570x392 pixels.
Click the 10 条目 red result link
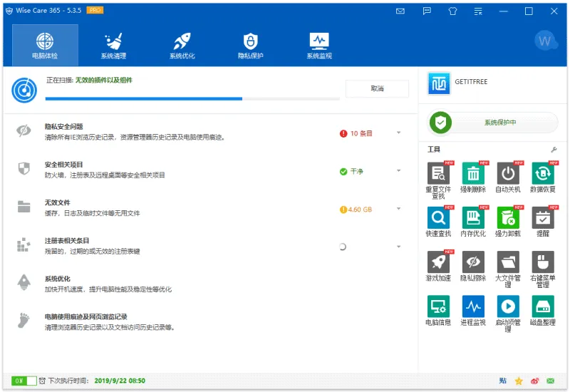[x=361, y=133]
